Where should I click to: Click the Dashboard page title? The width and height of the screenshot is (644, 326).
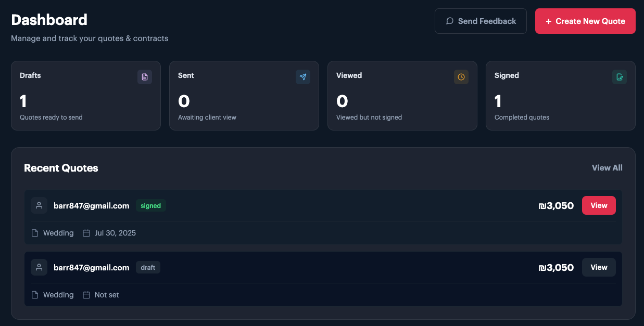point(49,20)
